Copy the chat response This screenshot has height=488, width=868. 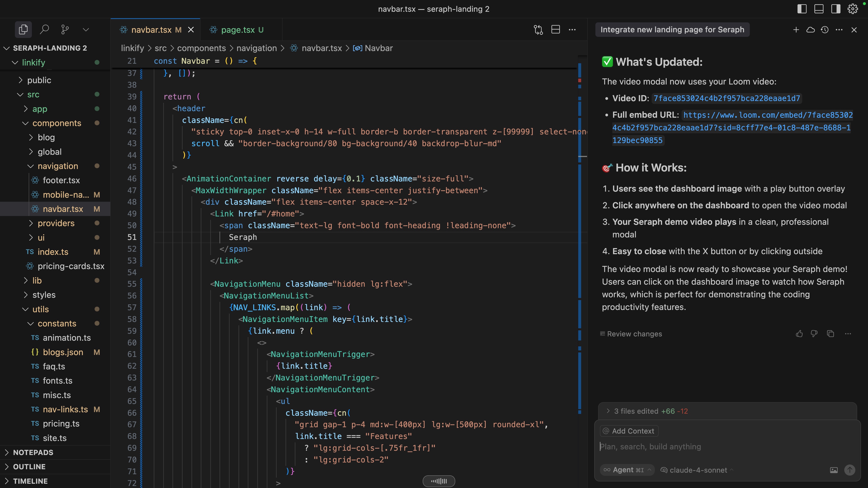pos(830,334)
